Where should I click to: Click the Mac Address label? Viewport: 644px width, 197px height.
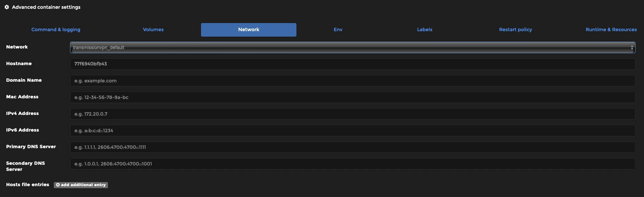[x=22, y=97]
